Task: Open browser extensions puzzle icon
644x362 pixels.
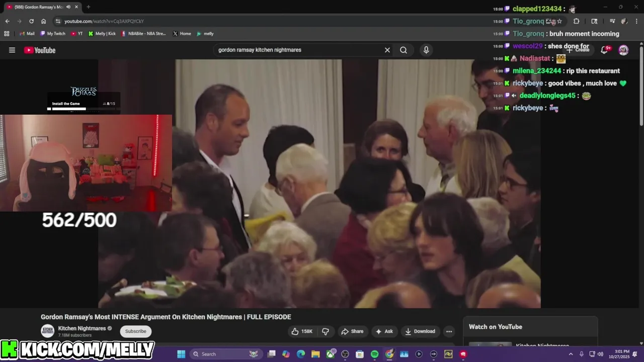Action: (x=576, y=21)
